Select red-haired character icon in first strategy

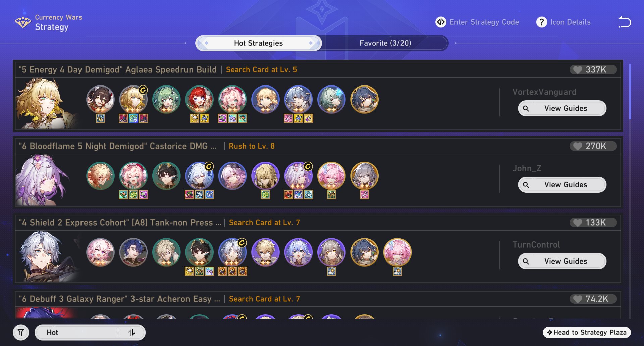[200, 99]
